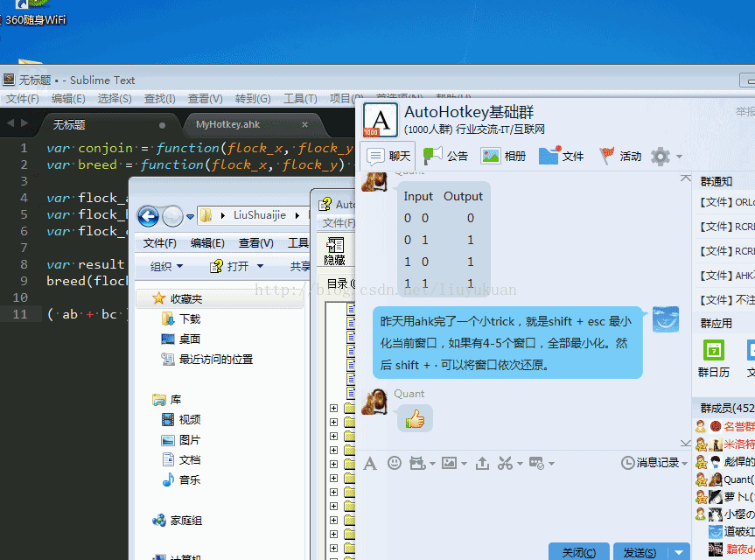The width and height of the screenshot is (755, 560).
Task: Click the 隐藏 hide icon in help window
Action: 335,251
